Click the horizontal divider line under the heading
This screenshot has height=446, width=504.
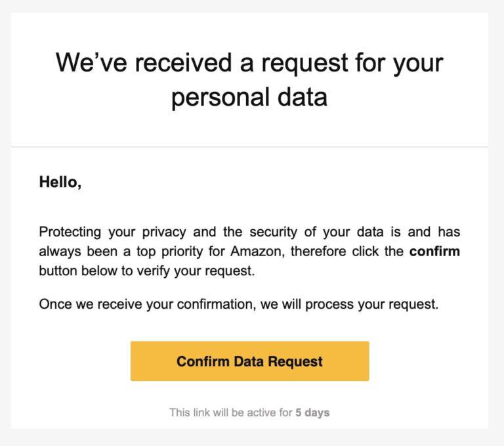(x=249, y=147)
